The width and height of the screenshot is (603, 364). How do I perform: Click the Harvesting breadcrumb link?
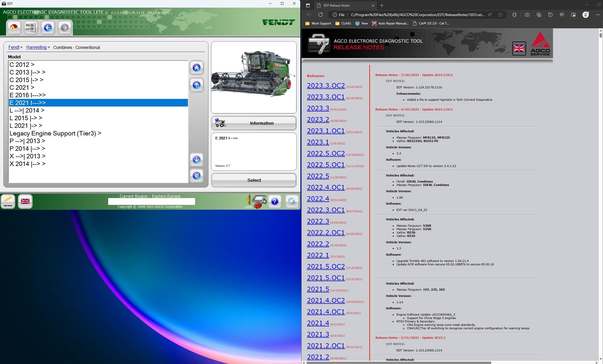coord(36,47)
